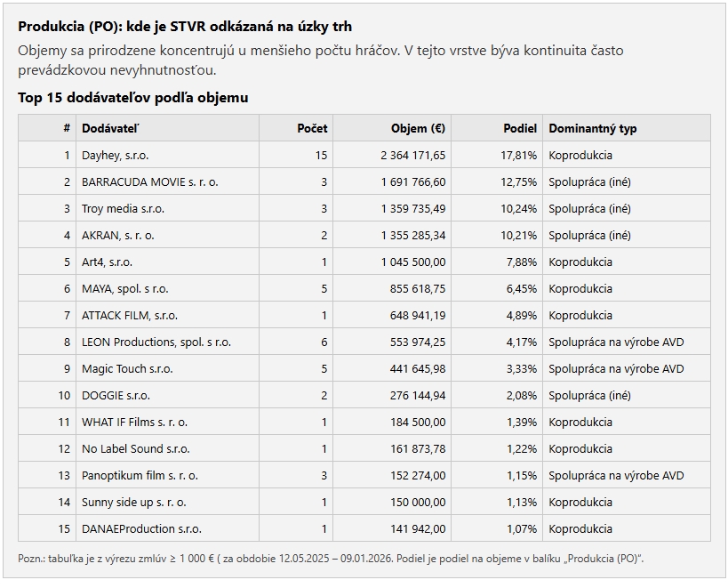
Task: Select the DOGGIE s.r.o. supplier cell
Action: click(116, 395)
